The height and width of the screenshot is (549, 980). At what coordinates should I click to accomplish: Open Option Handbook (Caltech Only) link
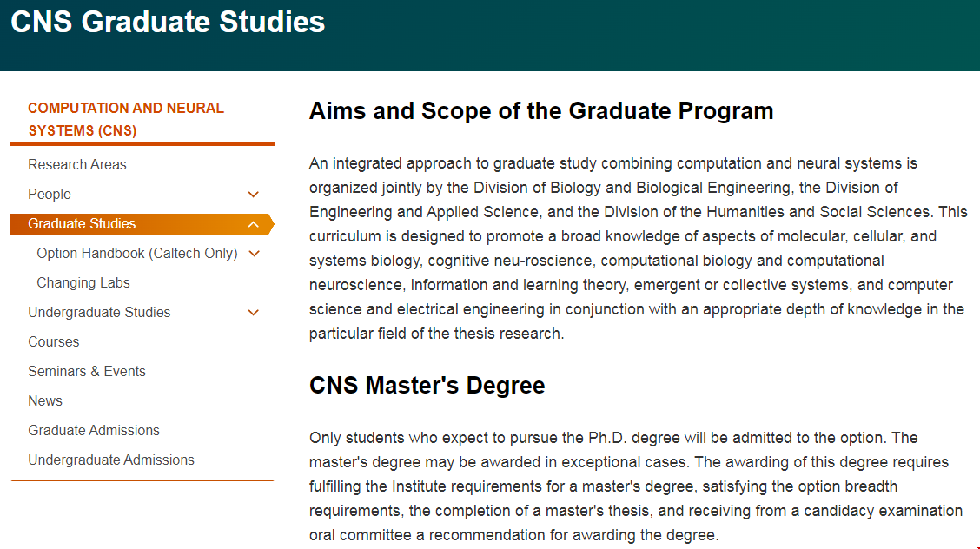(136, 254)
